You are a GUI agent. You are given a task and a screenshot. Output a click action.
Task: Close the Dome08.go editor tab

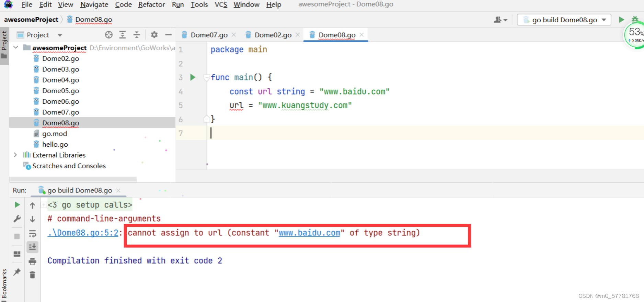(x=361, y=35)
